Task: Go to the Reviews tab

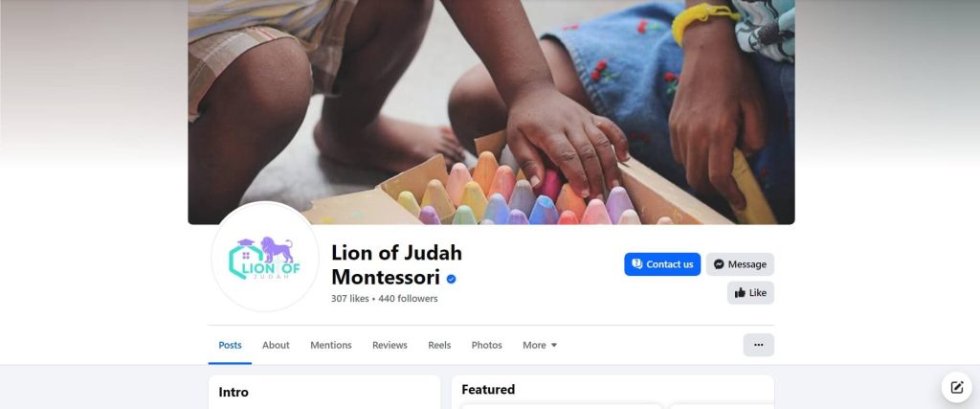Action: coord(390,345)
